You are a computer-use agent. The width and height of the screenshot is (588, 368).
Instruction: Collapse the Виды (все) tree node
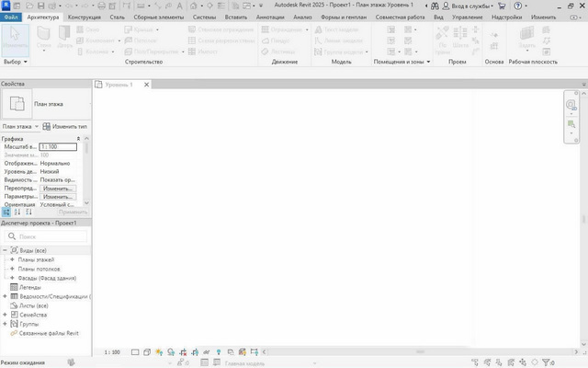click(x=6, y=250)
